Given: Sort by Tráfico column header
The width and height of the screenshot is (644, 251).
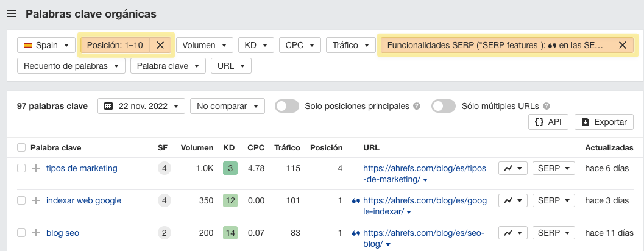Looking at the screenshot, I should click(x=287, y=147).
